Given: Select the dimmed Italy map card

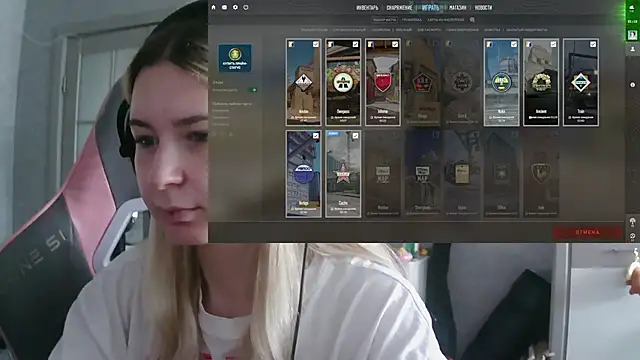Looking at the screenshot, I should [x=541, y=174].
